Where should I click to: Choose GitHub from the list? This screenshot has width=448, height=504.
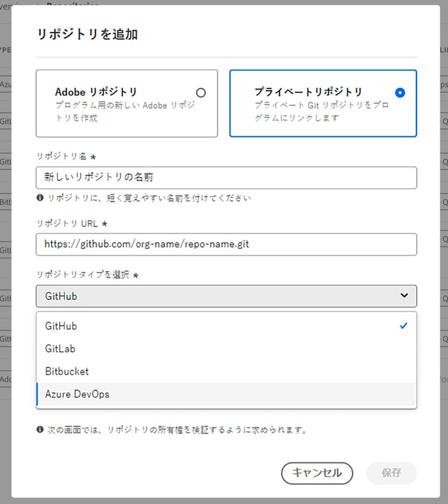226,326
